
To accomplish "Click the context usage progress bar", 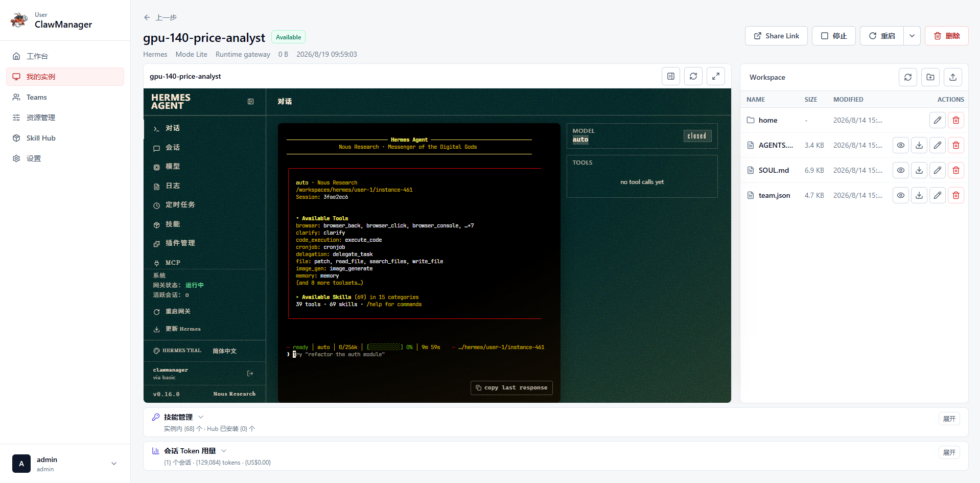I will [x=385, y=347].
